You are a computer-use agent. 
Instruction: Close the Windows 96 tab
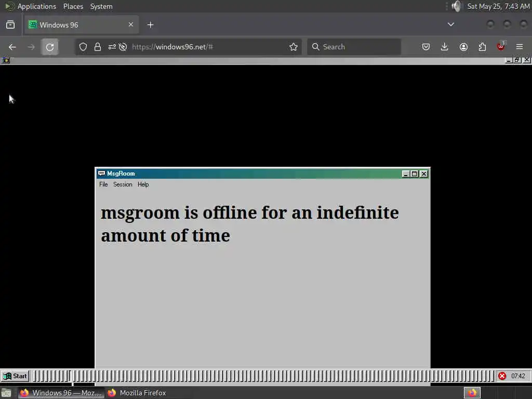pos(131,24)
